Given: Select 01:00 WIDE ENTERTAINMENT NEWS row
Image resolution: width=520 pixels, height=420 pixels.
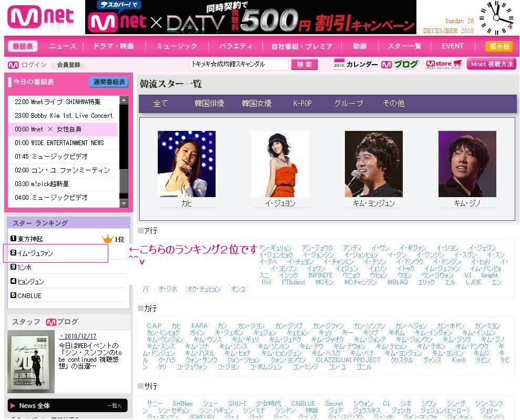Looking at the screenshot, I should 63,143.
